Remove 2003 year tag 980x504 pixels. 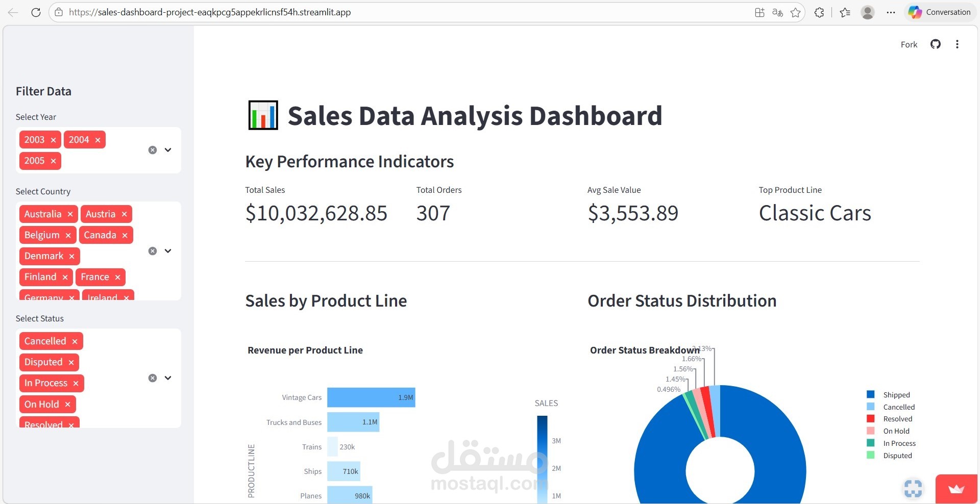coord(53,140)
